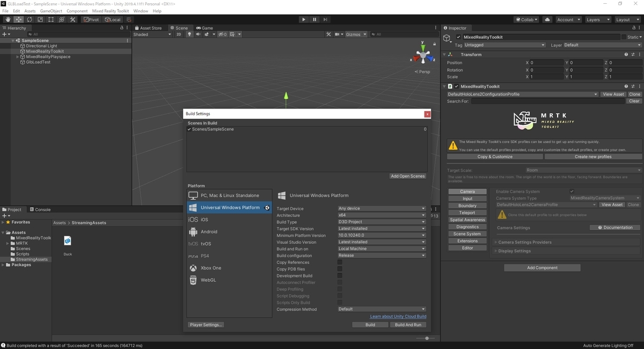Toggle scene audio speaker icon
This screenshot has height=349, width=644.
199,34
